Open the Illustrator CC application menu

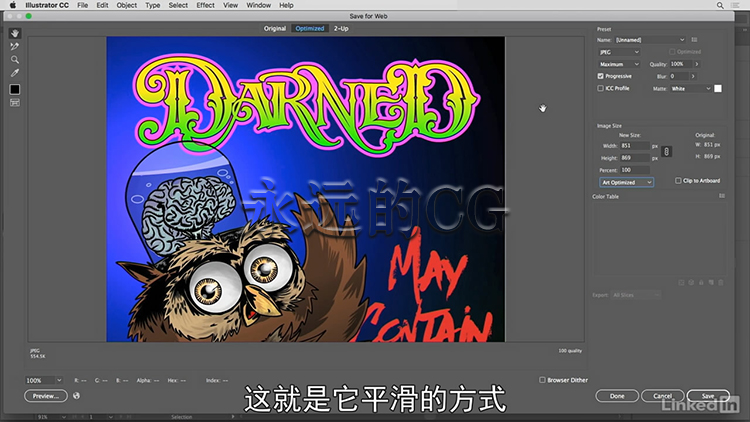click(x=47, y=5)
